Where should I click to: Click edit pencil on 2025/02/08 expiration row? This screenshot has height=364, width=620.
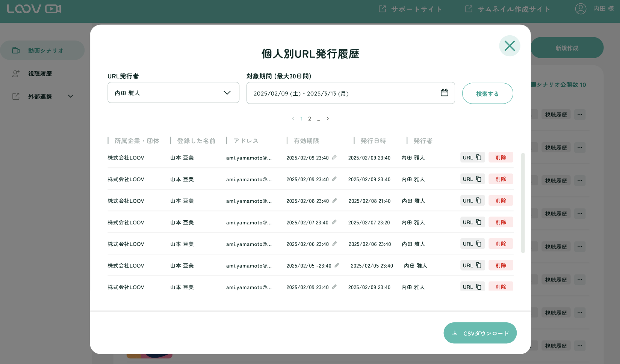click(x=334, y=201)
